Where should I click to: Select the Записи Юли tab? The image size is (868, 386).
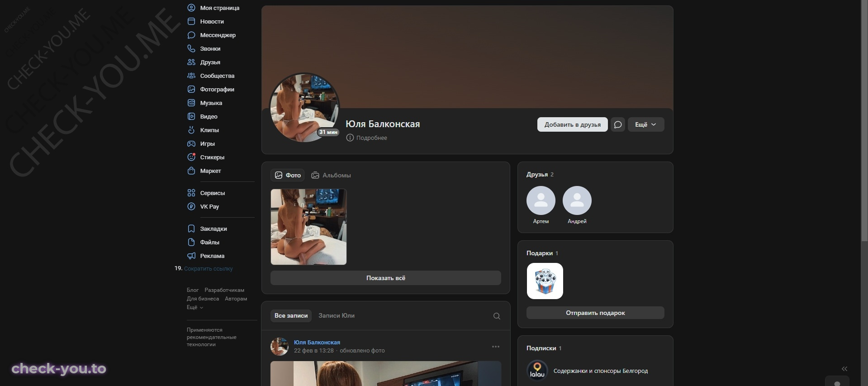(337, 315)
